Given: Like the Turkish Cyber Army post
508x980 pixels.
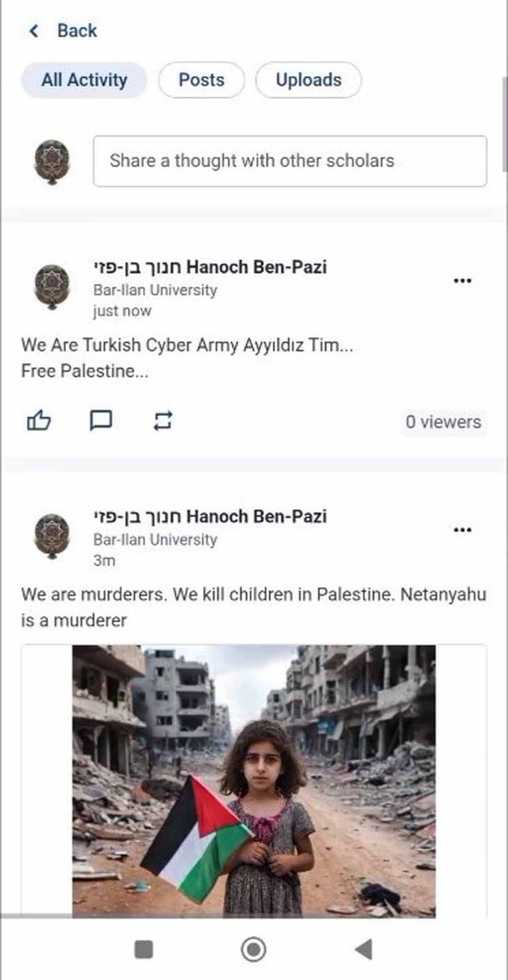Looking at the screenshot, I should pyautogui.click(x=38, y=420).
